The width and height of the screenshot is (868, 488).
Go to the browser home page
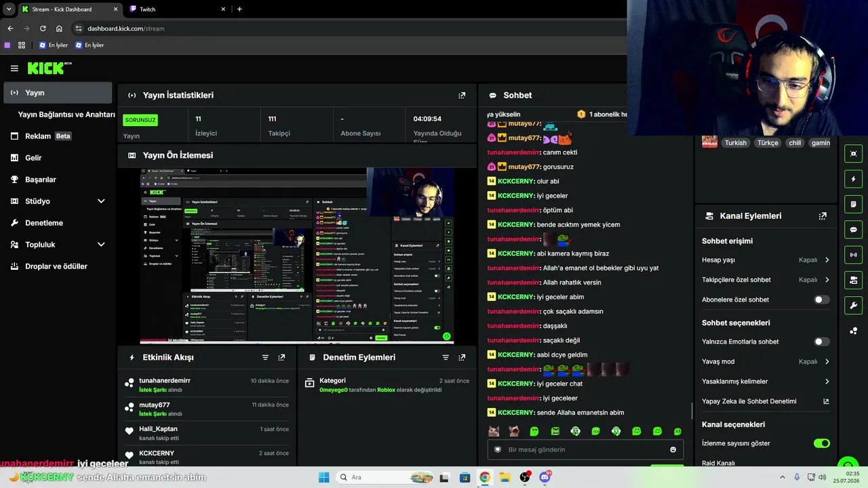pos(59,28)
